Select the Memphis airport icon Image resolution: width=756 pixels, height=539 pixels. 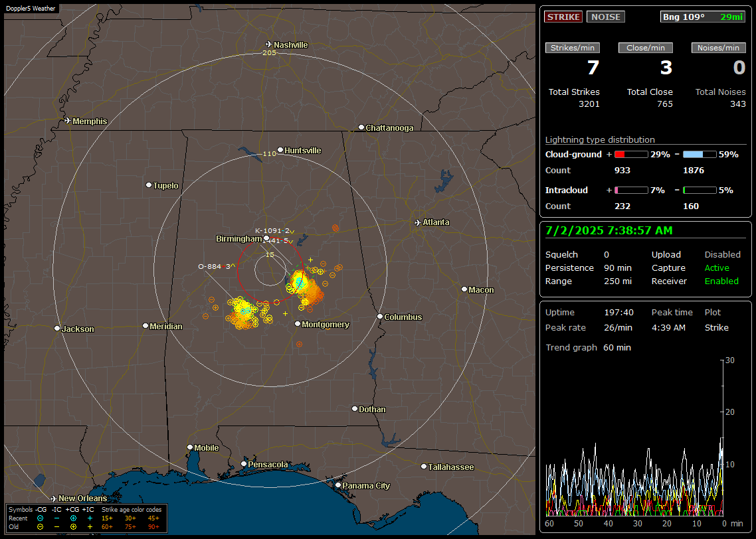click(68, 120)
